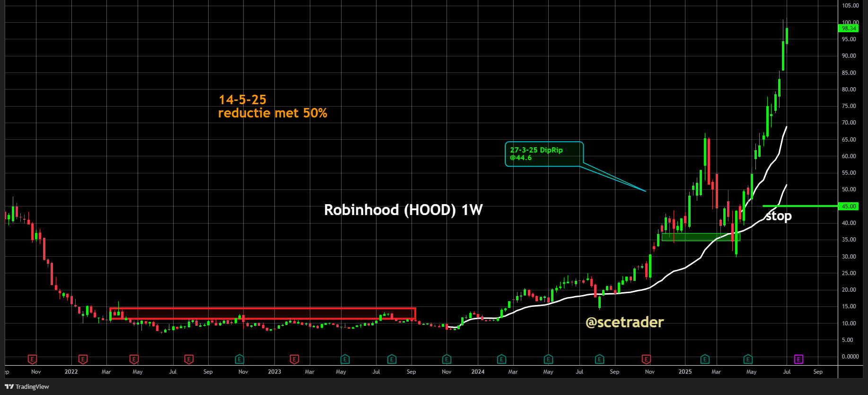
Task: Click the green earnings marker before May 2025
Action: pos(748,359)
